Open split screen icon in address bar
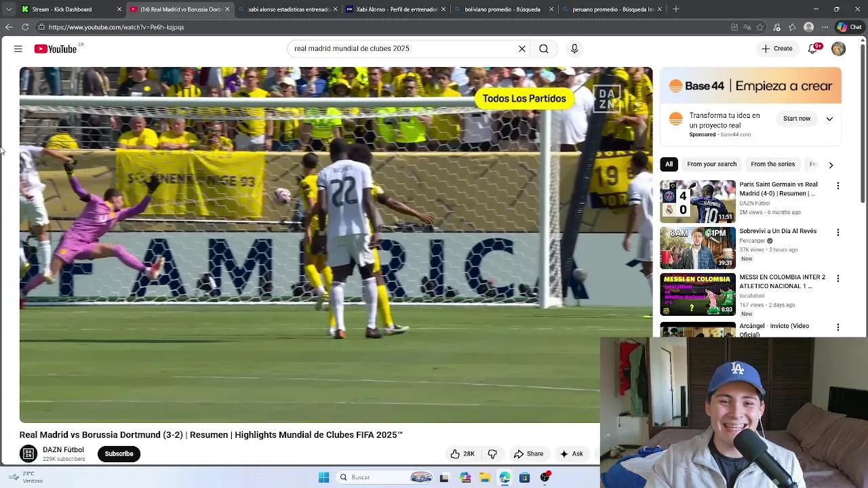 click(734, 27)
